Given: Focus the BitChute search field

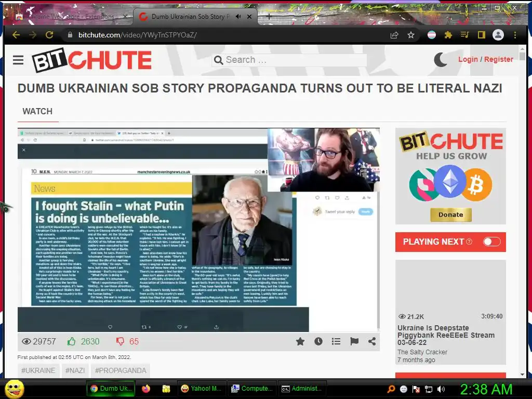Looking at the screenshot, I should pyautogui.click(x=289, y=60).
